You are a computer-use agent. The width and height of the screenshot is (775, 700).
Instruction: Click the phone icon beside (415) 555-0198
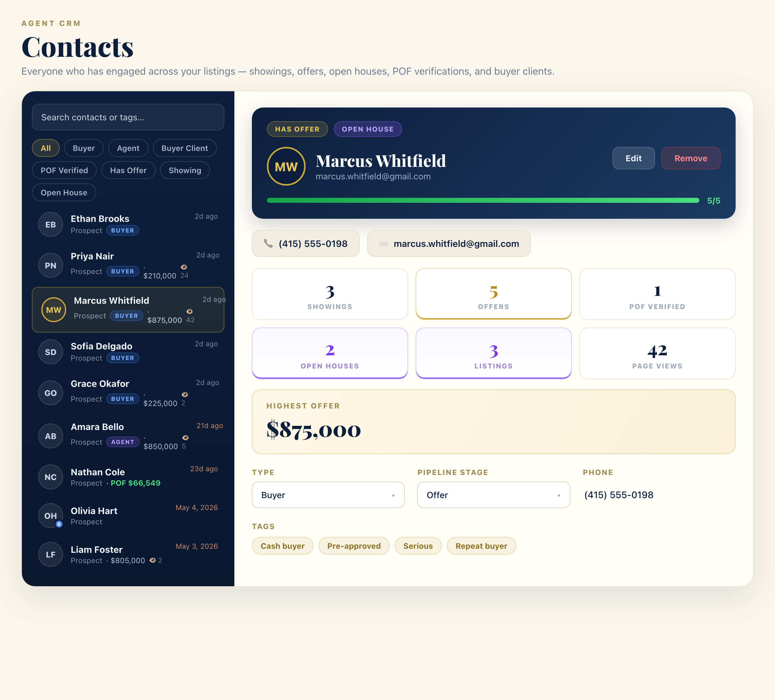click(x=268, y=243)
